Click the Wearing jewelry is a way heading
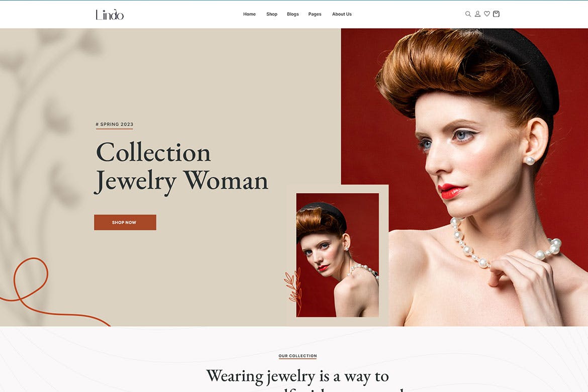588x392 pixels. tap(298, 376)
